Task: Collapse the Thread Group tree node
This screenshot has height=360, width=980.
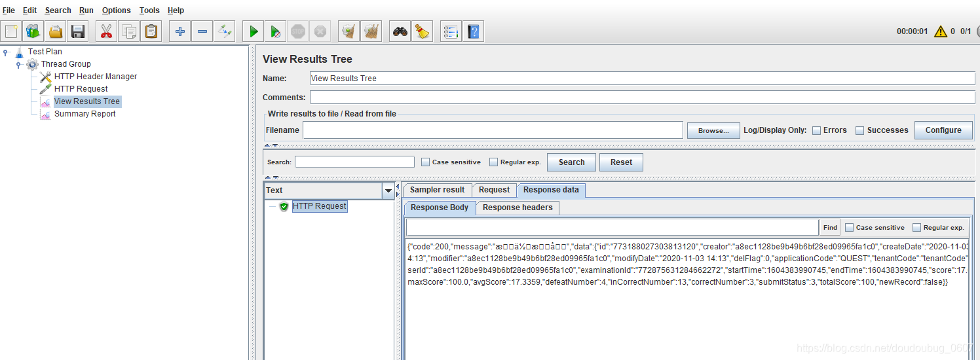Action: (19, 64)
